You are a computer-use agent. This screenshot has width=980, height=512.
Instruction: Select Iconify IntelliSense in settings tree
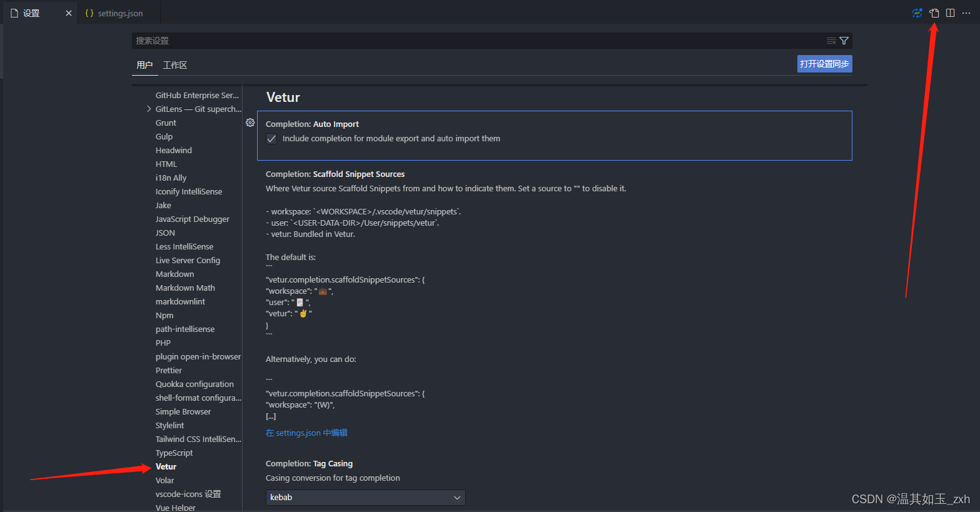click(189, 191)
